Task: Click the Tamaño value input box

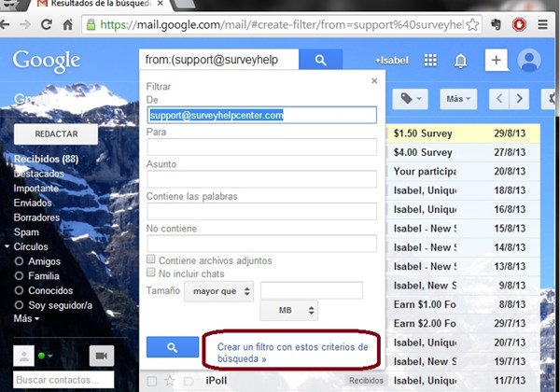Action: coord(312,290)
